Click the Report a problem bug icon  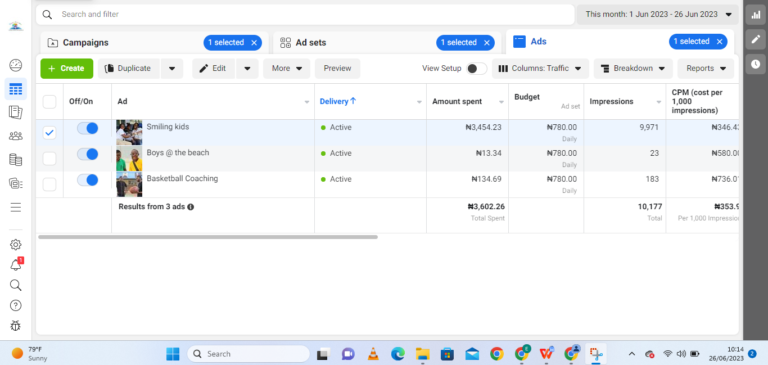[16, 326]
